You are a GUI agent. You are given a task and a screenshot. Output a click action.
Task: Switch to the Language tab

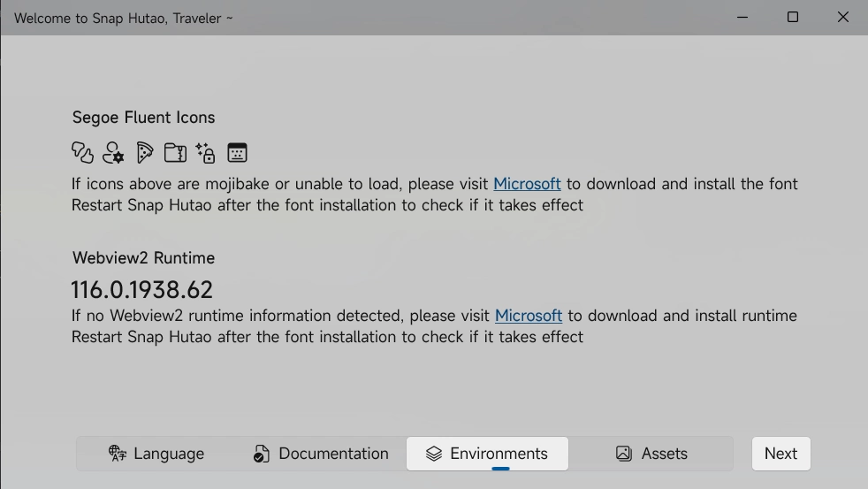pos(156,454)
